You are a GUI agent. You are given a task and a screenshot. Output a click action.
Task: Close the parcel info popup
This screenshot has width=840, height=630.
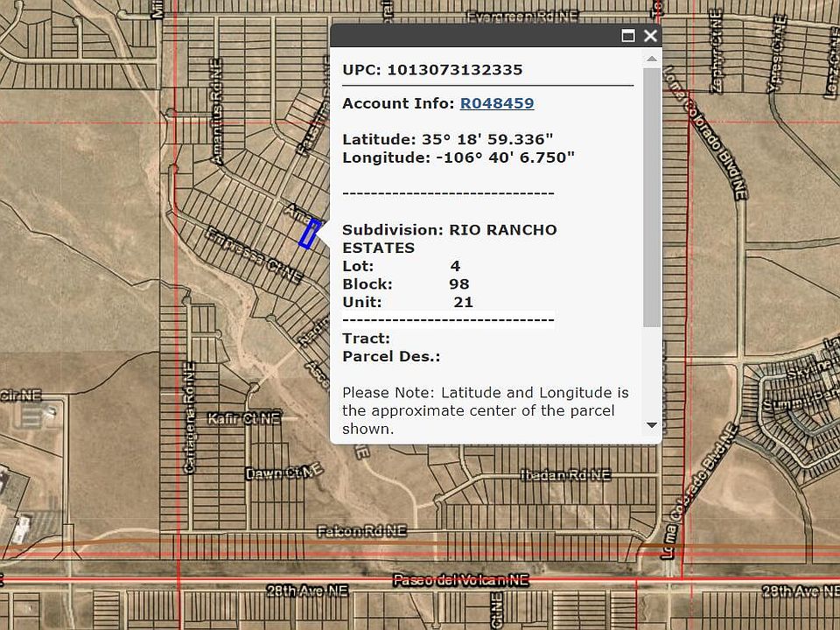click(650, 36)
